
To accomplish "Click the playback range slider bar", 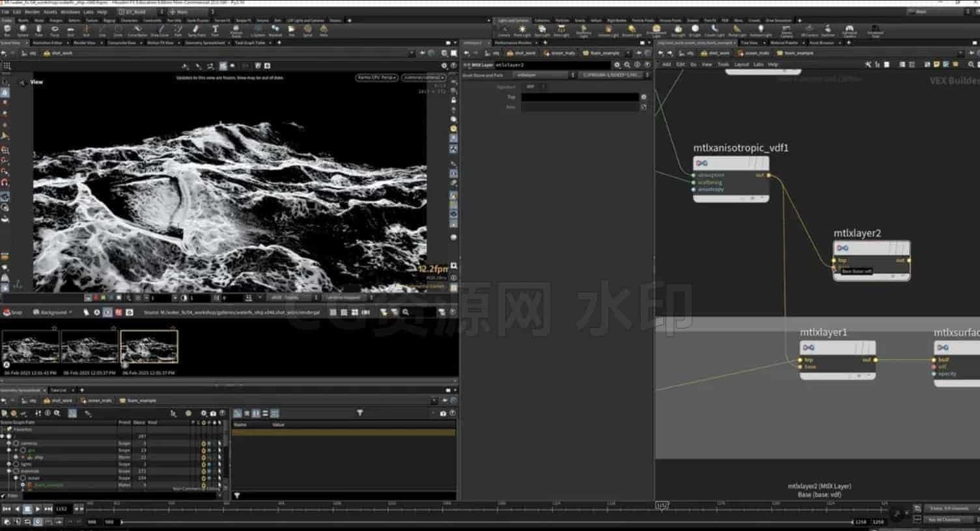I will pos(486,522).
